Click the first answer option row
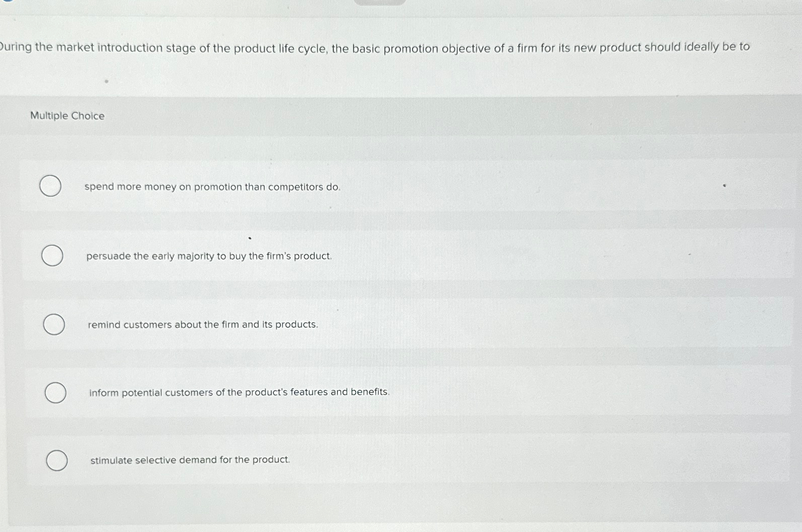 tap(353, 187)
